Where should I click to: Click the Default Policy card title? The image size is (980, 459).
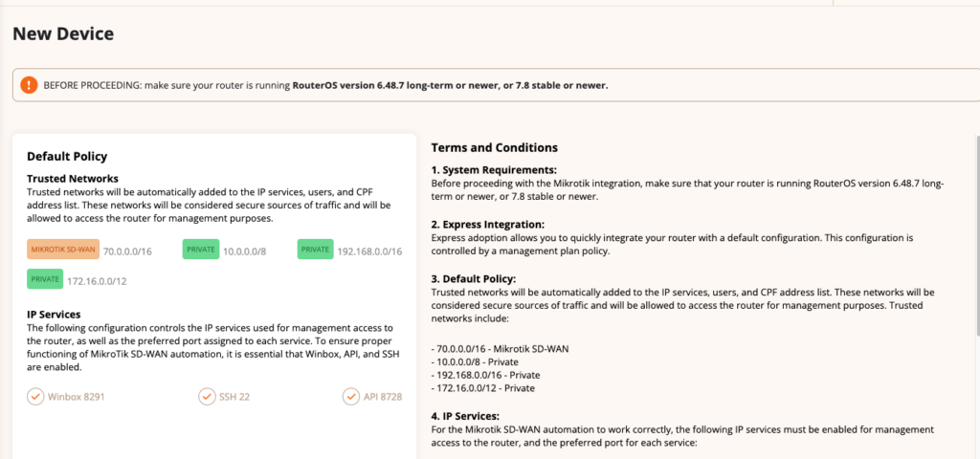(67, 156)
